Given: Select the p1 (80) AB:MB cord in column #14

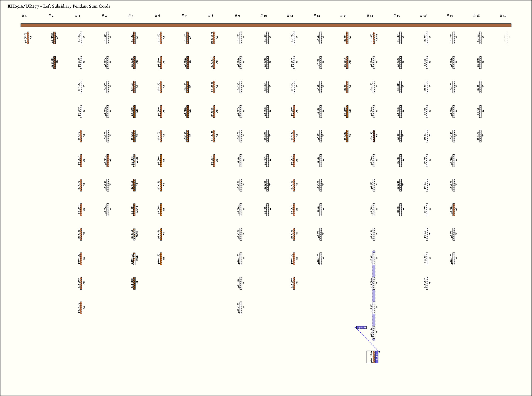Looking at the screenshot, I should tap(374, 38).
